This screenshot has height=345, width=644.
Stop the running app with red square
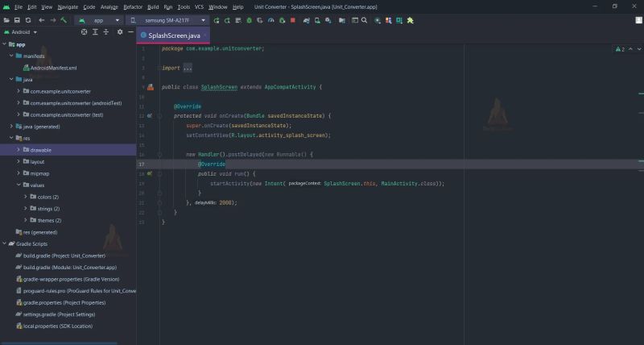293,20
